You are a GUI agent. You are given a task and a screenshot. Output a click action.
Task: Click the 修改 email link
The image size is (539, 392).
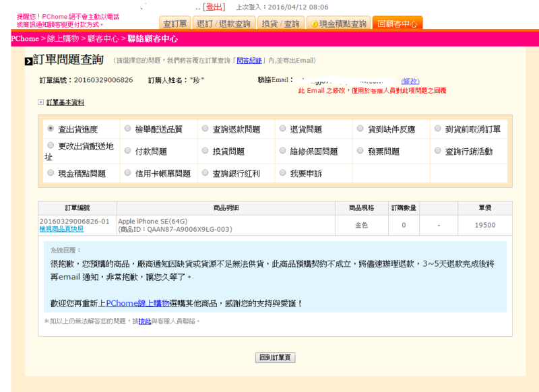pos(410,81)
